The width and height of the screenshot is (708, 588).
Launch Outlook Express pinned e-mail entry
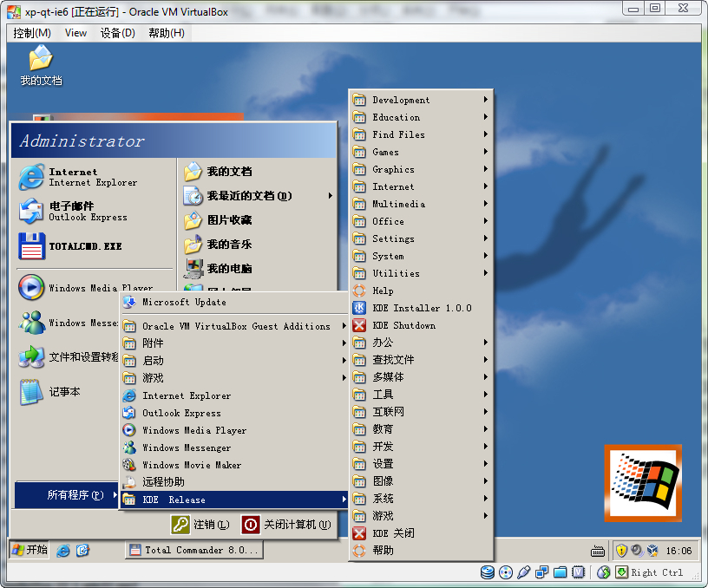(x=93, y=212)
